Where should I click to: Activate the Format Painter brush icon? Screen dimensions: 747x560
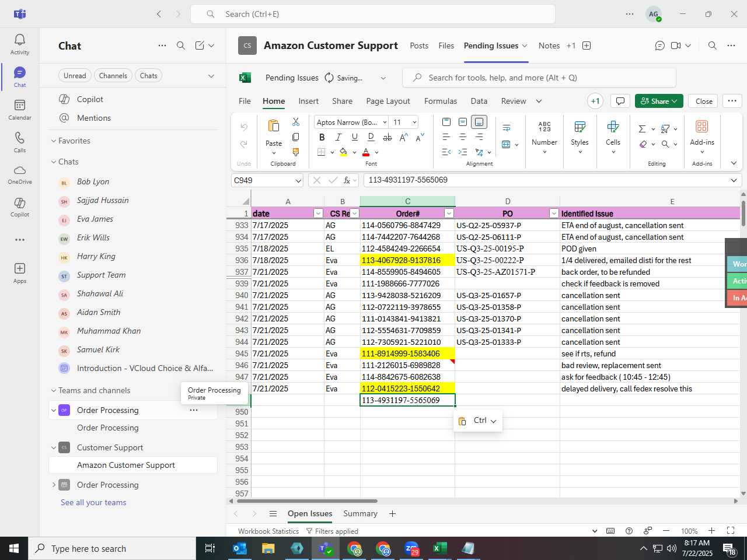(x=296, y=152)
